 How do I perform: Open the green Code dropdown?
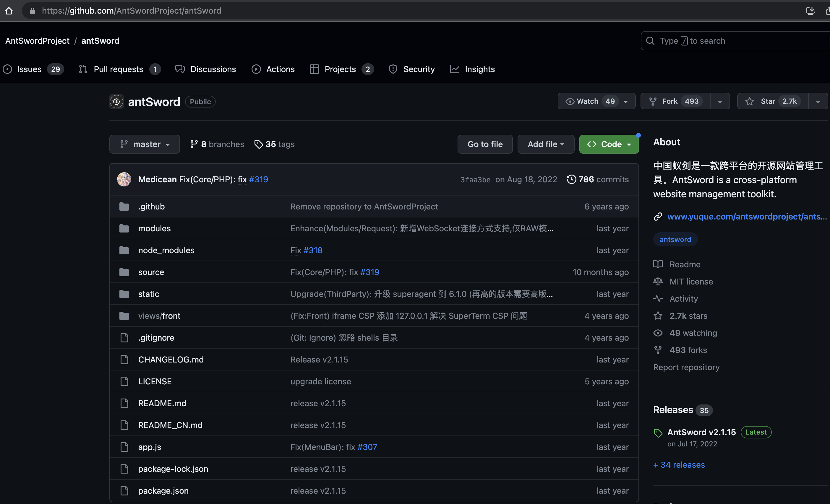(609, 144)
